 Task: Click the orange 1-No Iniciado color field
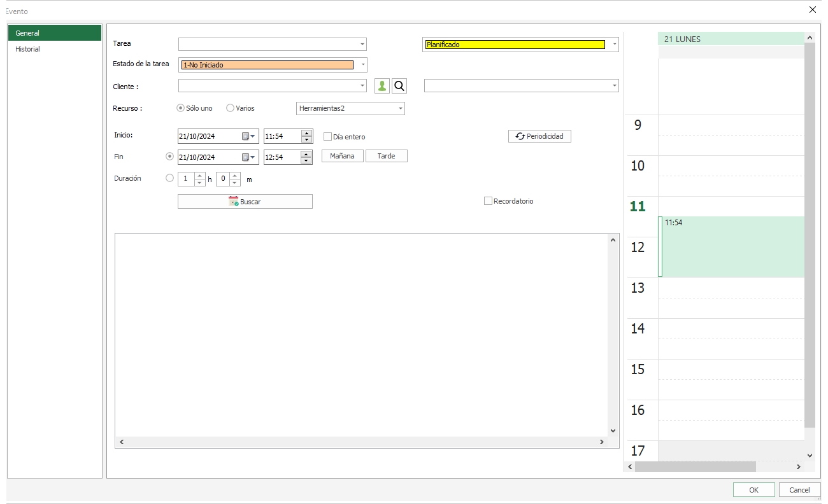[x=268, y=65]
